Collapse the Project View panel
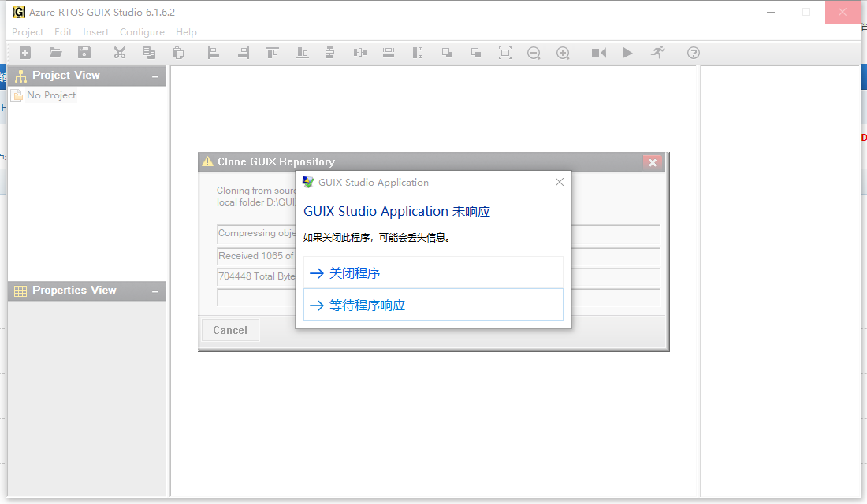867x504 pixels. [154, 76]
